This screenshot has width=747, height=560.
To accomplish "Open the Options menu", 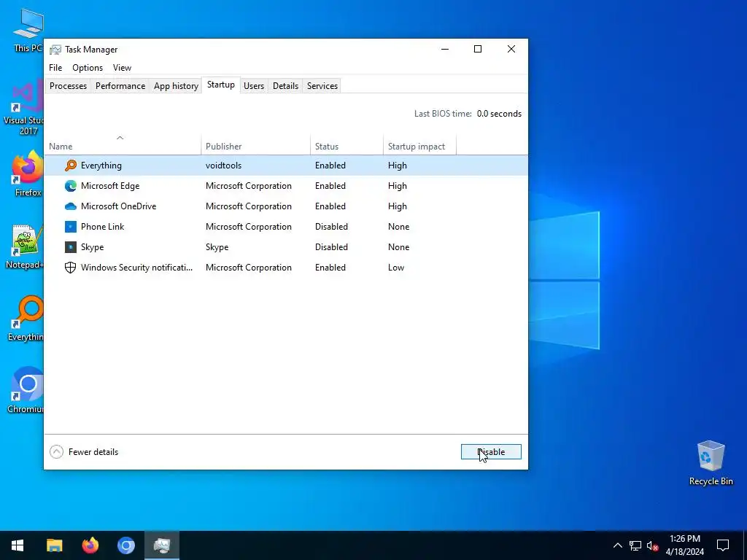I will point(88,68).
